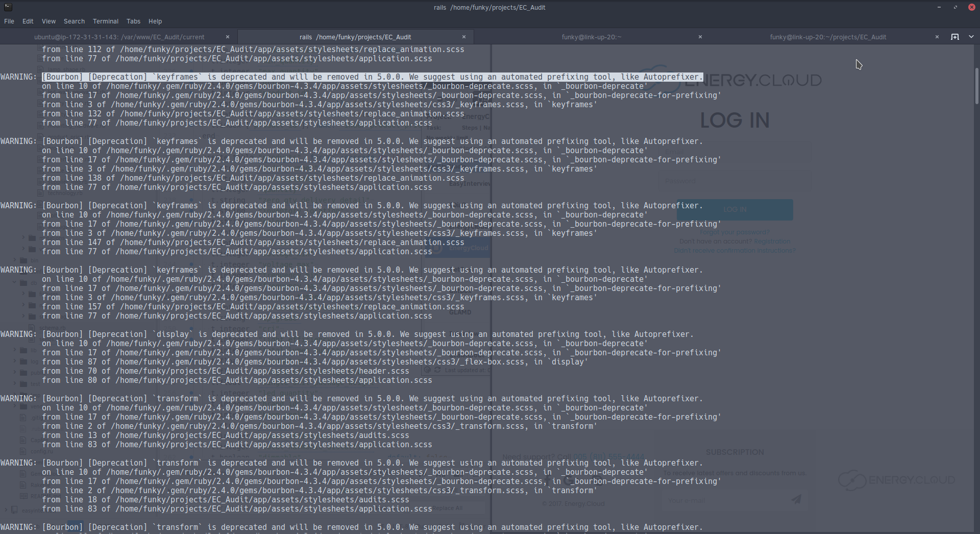
Task: Click the highlighted keyframes deprecation warning line
Action: pyautogui.click(x=372, y=77)
